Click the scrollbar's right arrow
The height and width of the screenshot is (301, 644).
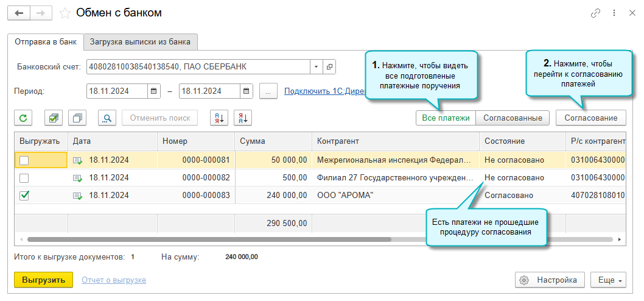(x=620, y=239)
